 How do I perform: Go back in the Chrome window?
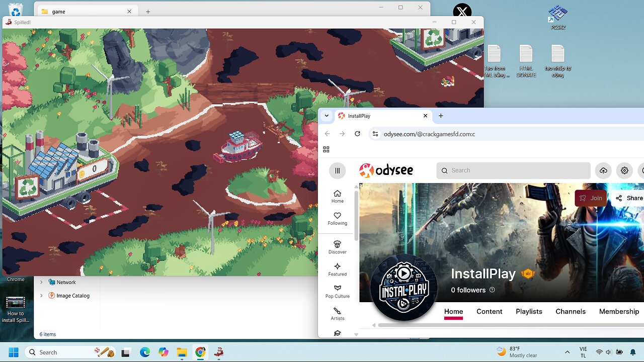327,134
